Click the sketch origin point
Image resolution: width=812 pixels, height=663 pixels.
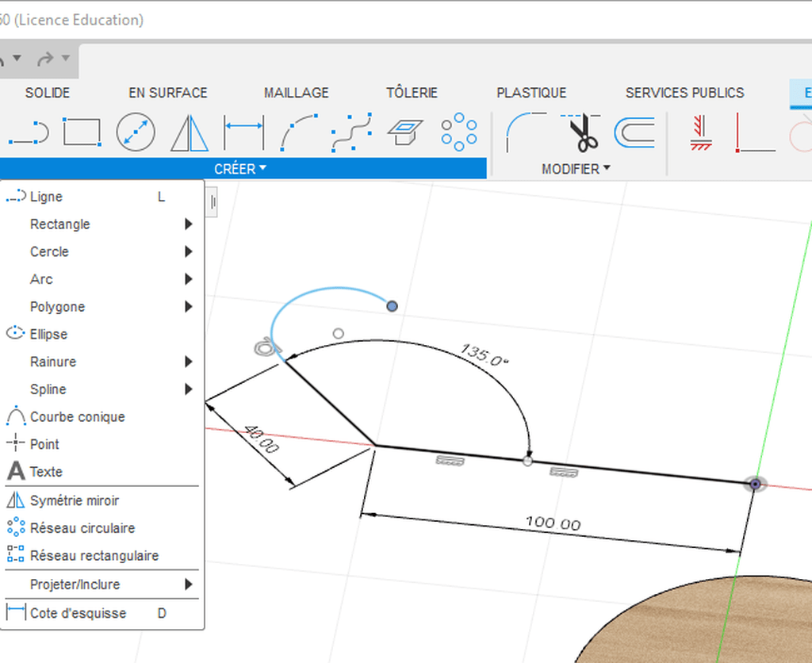click(x=756, y=484)
